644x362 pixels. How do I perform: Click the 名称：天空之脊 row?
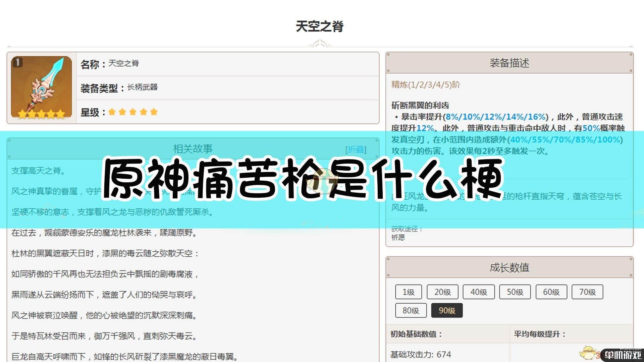228,64
